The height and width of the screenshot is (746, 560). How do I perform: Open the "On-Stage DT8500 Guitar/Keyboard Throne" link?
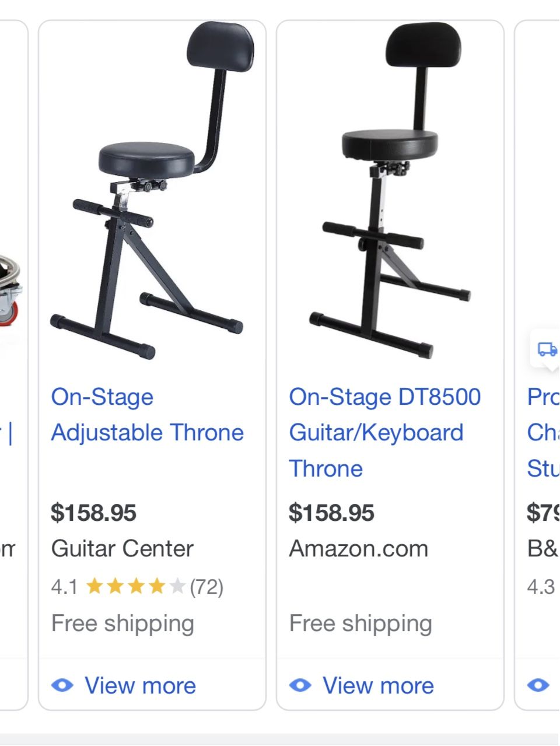pos(384,432)
